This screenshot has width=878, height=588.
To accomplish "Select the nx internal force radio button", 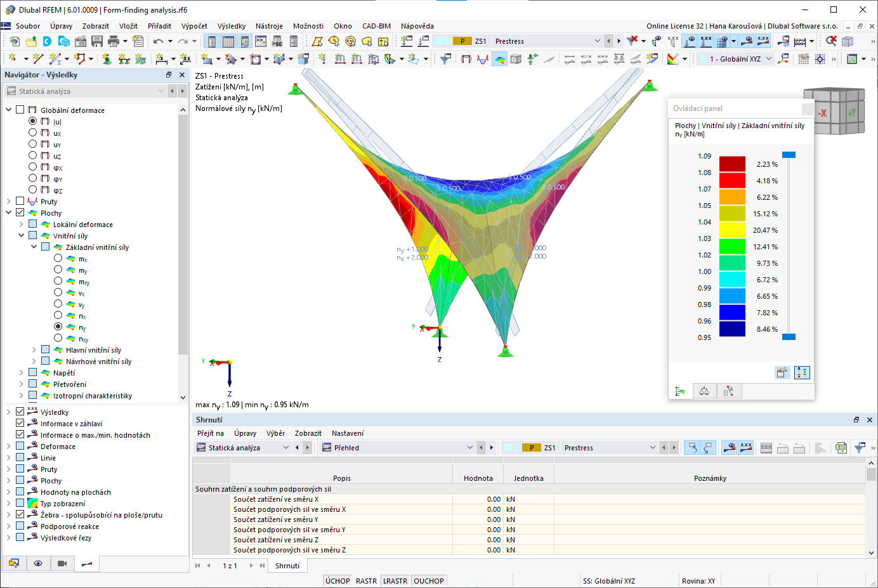I will point(58,315).
